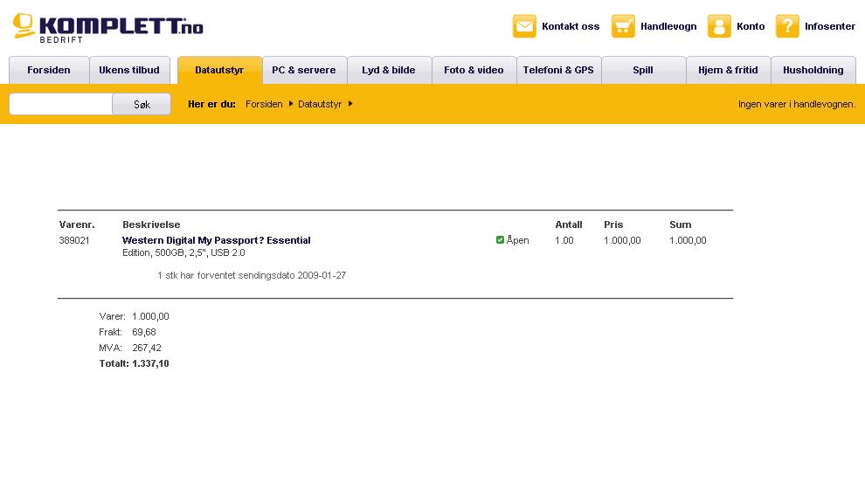Screen dimensions: 865x504
Task: Click item number 389021
Action: (74, 240)
